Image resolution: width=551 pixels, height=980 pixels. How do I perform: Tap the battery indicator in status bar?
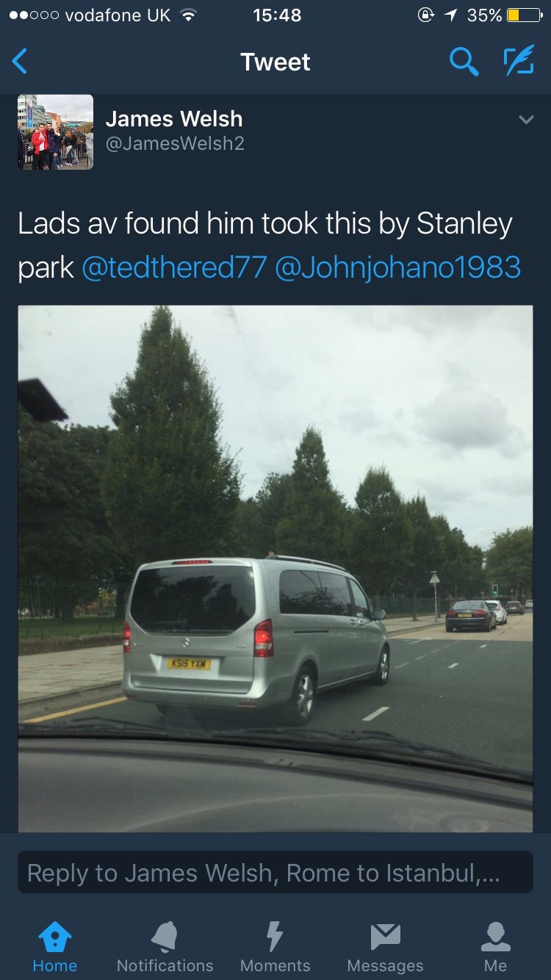524,15
